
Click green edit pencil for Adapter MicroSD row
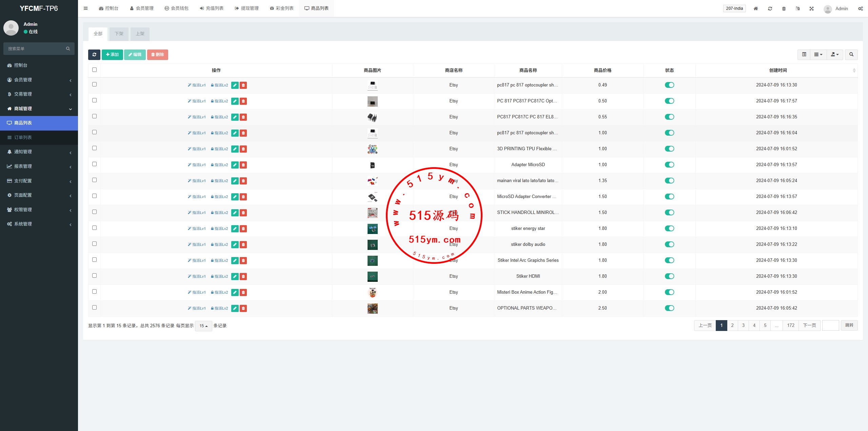235,165
